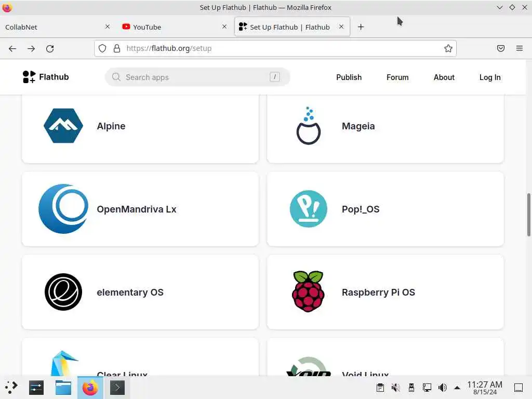This screenshot has height=399, width=532.
Task: Close the YouTube tab
Action: [224, 26]
